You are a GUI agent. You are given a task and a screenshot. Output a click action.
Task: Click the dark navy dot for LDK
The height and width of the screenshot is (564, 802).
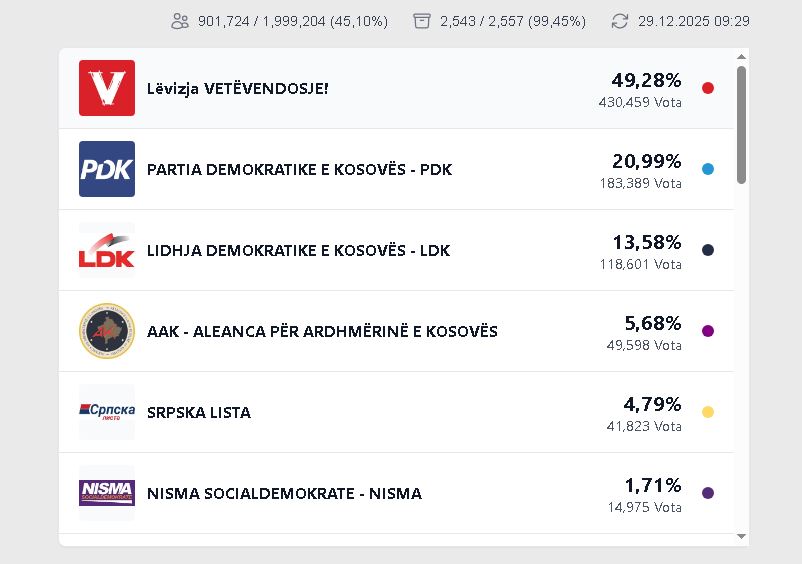(x=708, y=250)
